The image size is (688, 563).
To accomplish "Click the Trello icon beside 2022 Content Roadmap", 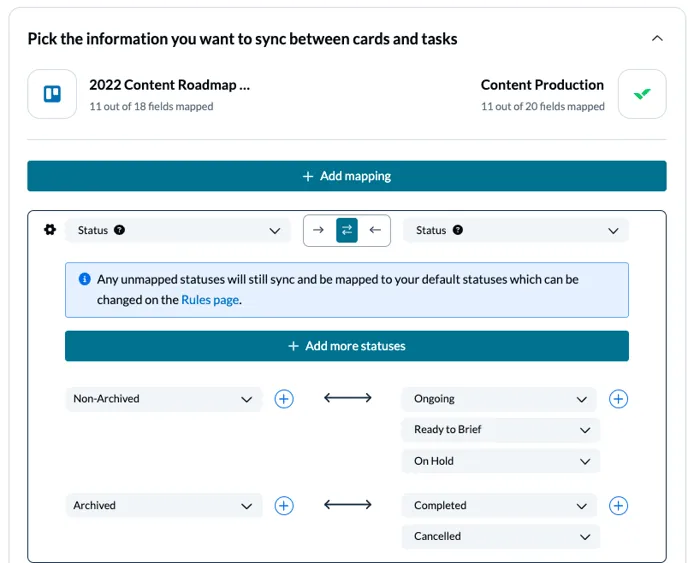I will [52, 94].
